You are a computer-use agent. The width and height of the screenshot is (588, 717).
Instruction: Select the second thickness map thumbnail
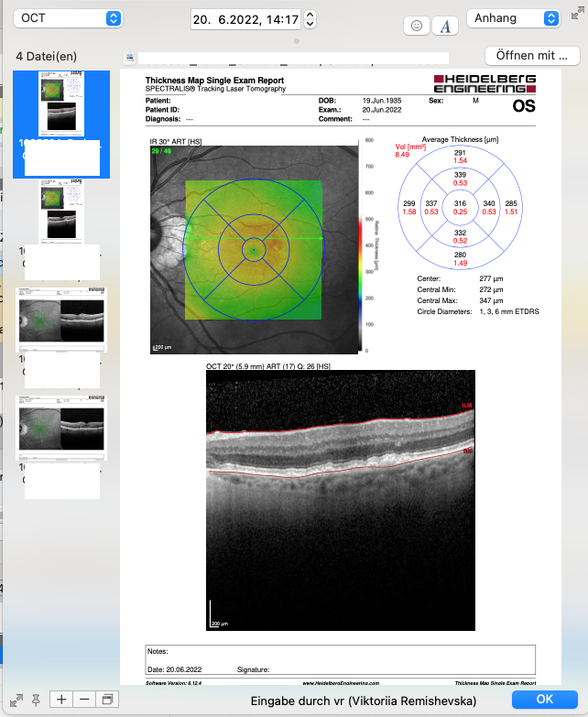tap(61, 212)
